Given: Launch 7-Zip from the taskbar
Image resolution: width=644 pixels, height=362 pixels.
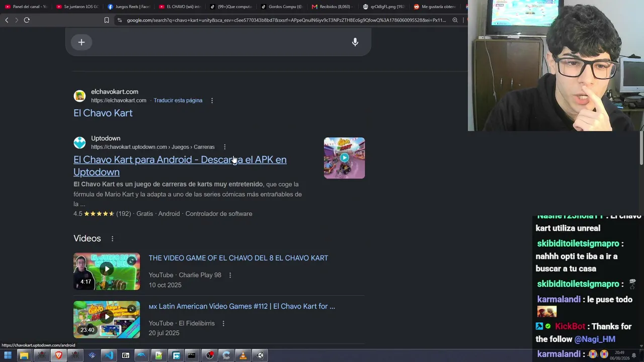Looking at the screenshot, I should [126, 355].
